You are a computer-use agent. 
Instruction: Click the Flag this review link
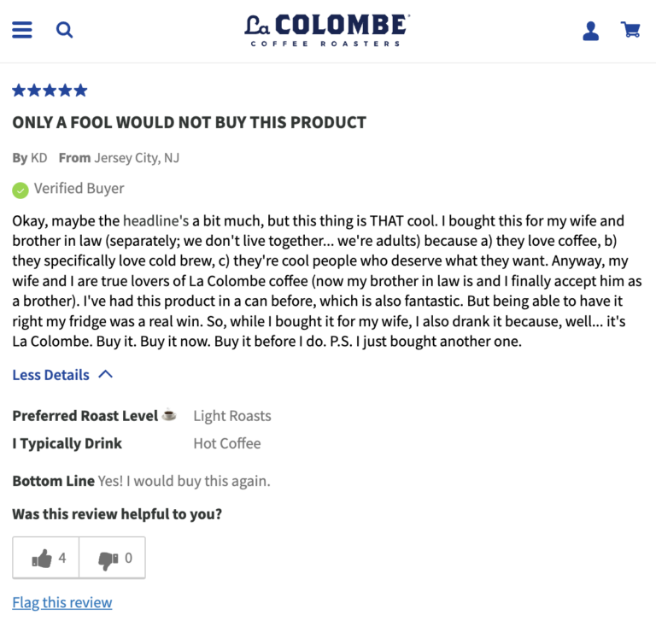coord(61,603)
